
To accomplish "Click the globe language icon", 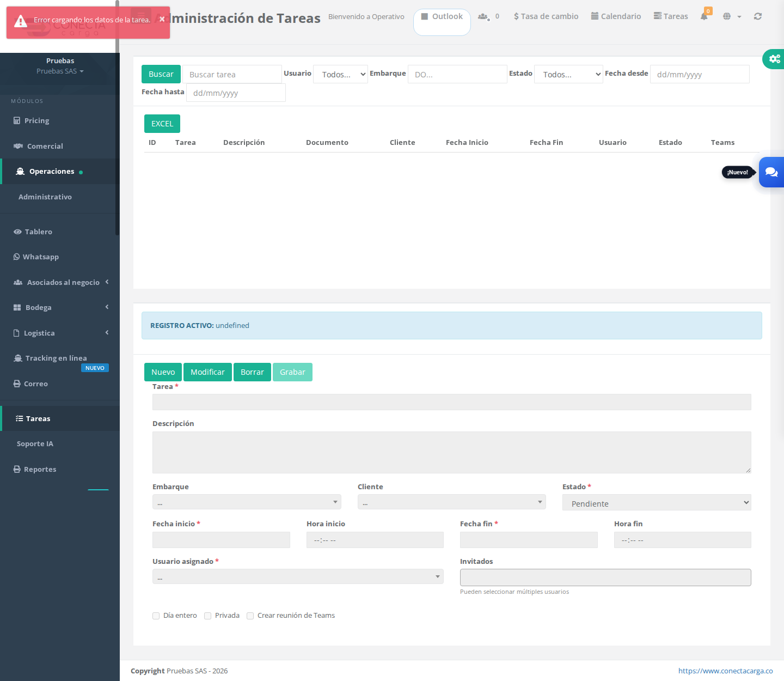I will point(727,16).
